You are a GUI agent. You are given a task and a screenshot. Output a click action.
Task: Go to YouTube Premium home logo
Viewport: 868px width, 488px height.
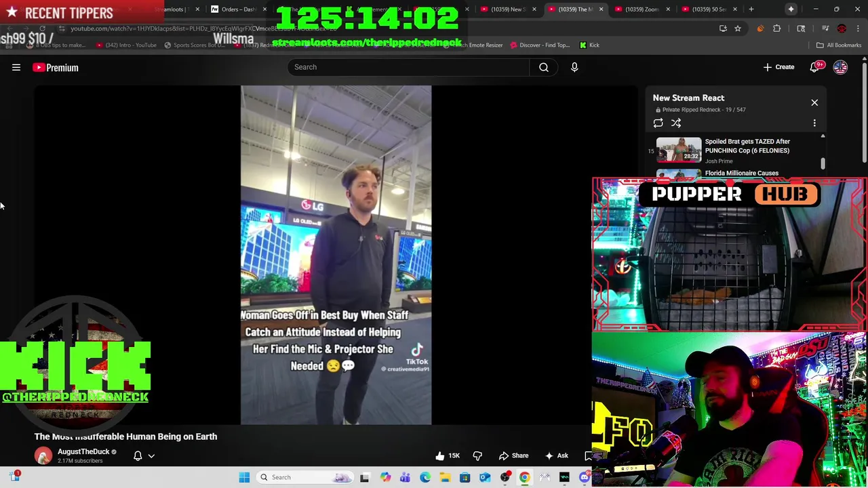click(56, 67)
